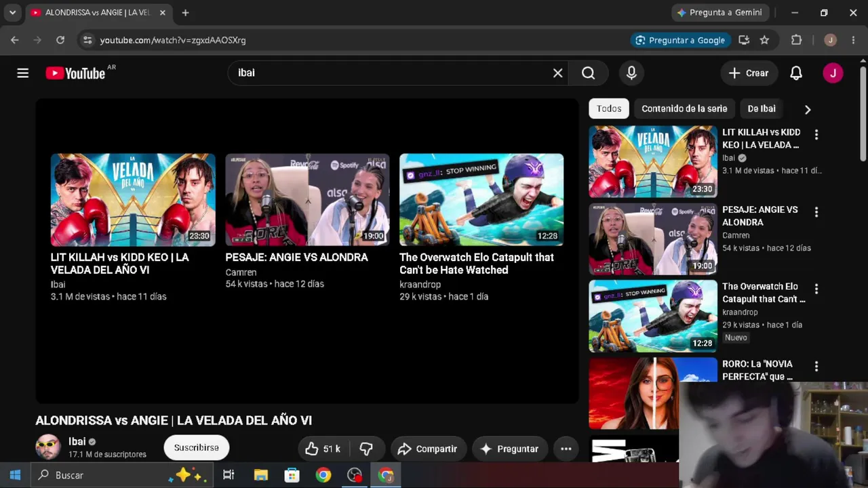This screenshot has width=868, height=488.
Task: Open the Chrome three-dot menu
Action: pos(853,40)
